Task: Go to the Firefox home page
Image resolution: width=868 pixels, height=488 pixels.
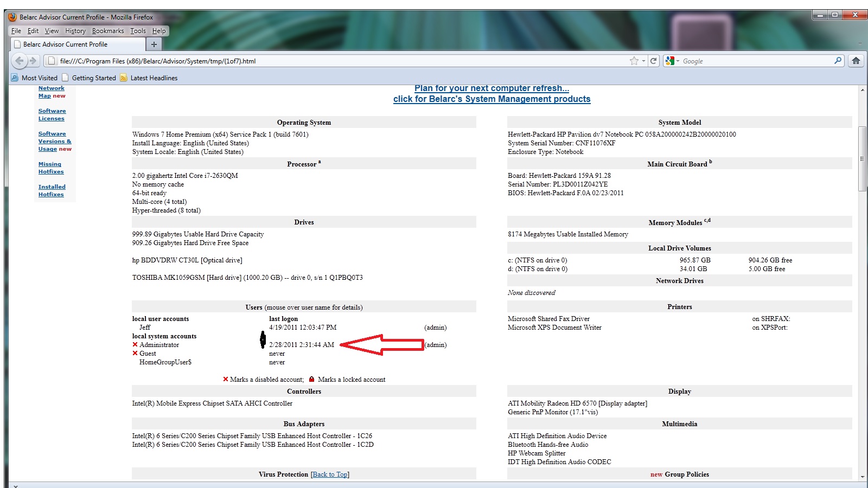Action: point(856,61)
